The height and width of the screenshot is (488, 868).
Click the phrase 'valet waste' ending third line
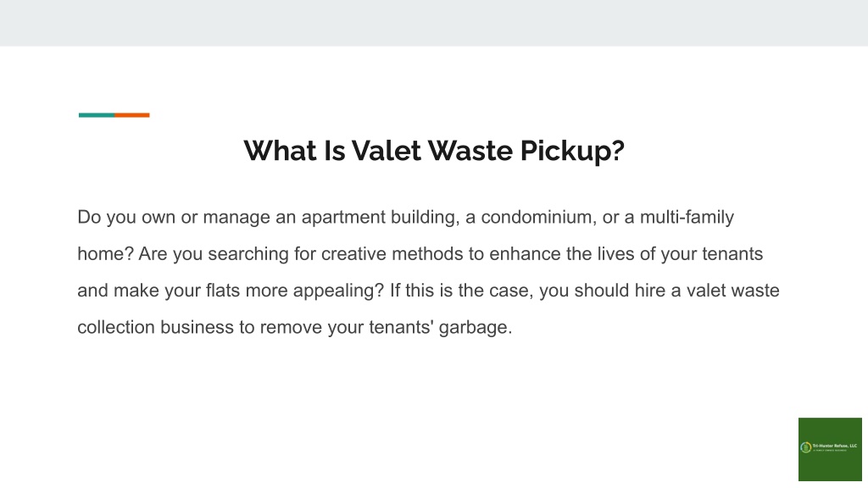point(733,291)
